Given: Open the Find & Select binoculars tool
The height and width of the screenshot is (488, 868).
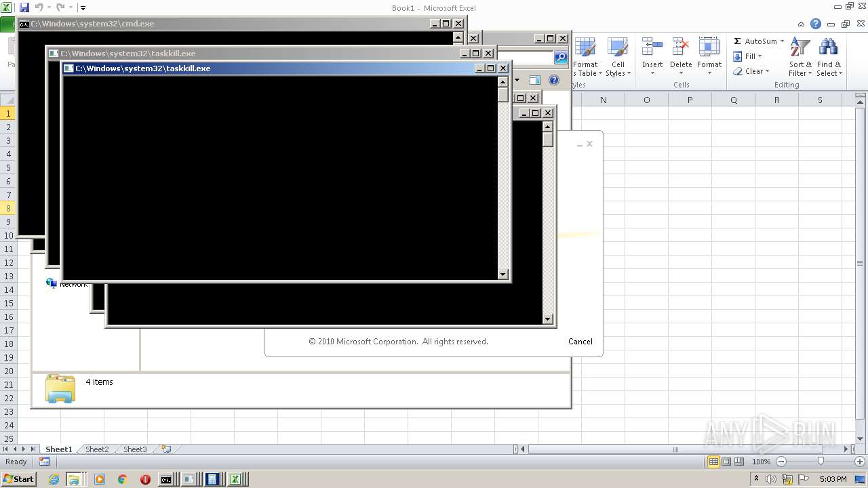Looking at the screenshot, I should click(829, 58).
